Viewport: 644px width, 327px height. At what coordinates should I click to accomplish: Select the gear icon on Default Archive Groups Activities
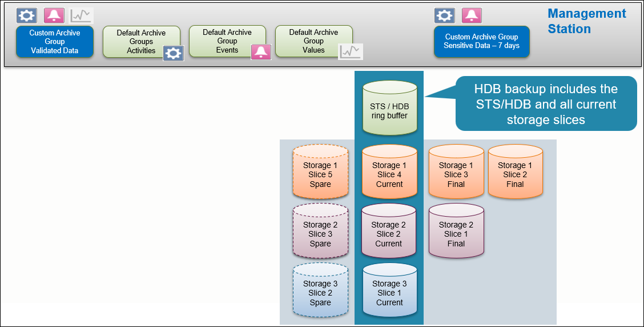174,53
